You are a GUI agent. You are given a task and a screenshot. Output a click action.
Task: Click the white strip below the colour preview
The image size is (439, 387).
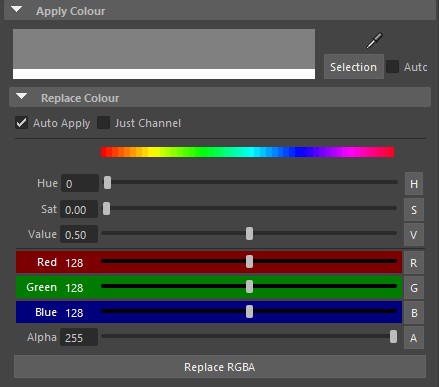(164, 74)
